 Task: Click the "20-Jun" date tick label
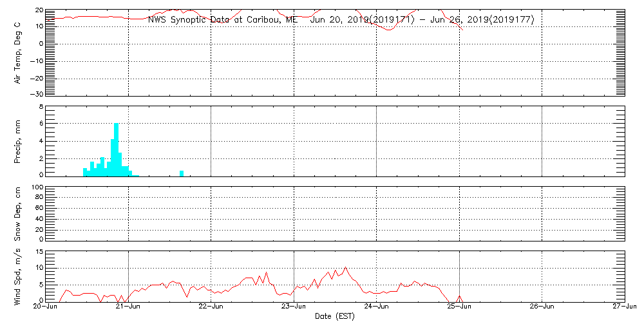tap(46, 308)
